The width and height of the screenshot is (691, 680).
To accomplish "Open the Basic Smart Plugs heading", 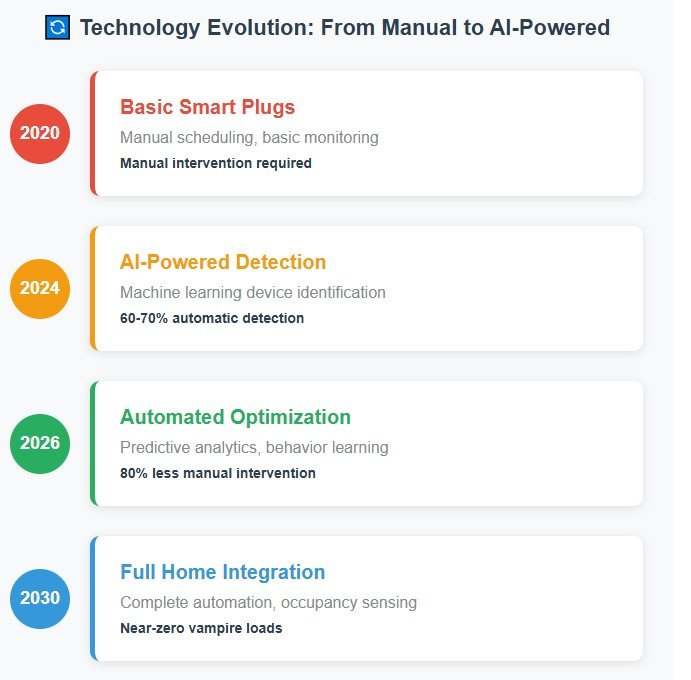I will point(208,107).
